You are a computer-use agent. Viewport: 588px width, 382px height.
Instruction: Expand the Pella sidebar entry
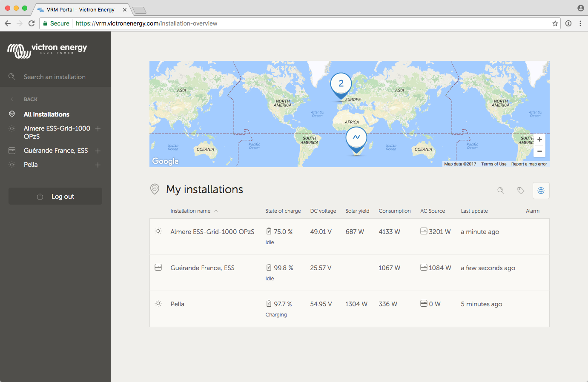coord(98,165)
